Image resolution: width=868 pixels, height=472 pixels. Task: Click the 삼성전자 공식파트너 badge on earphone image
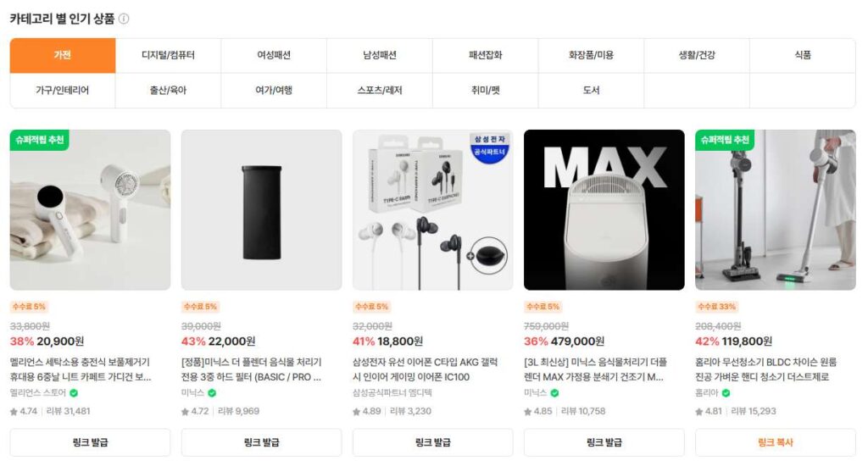point(490,147)
